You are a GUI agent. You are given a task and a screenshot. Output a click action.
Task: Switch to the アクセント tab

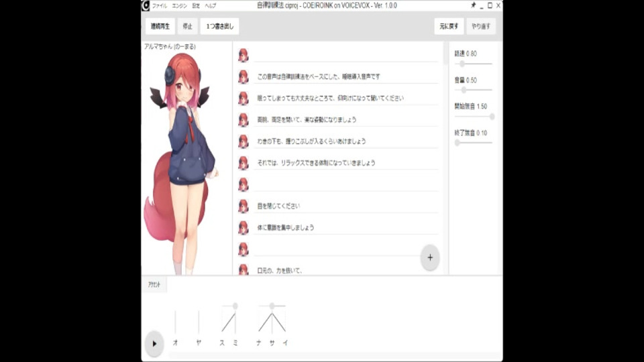click(x=154, y=284)
